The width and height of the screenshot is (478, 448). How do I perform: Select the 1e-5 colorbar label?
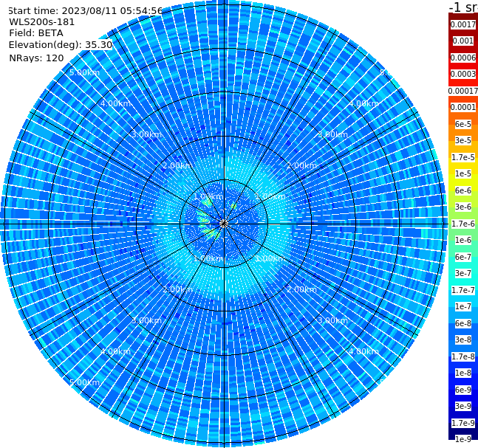(x=463, y=173)
